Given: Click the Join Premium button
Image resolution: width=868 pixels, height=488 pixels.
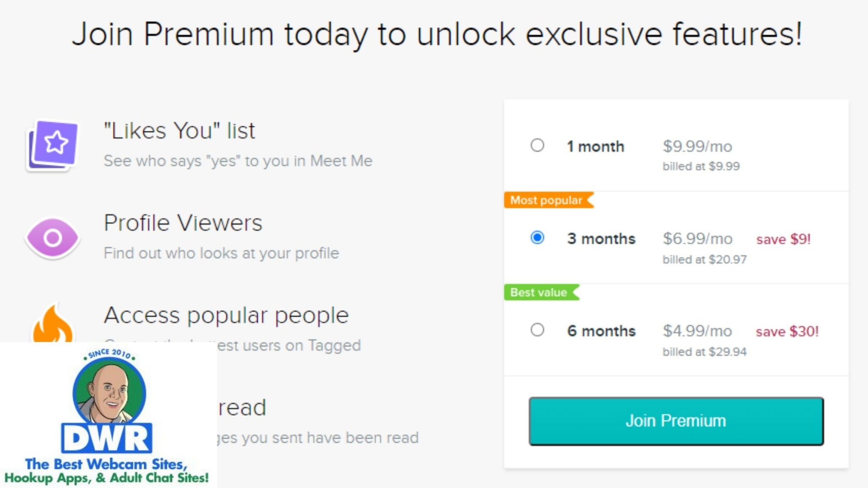Looking at the screenshot, I should [x=675, y=420].
